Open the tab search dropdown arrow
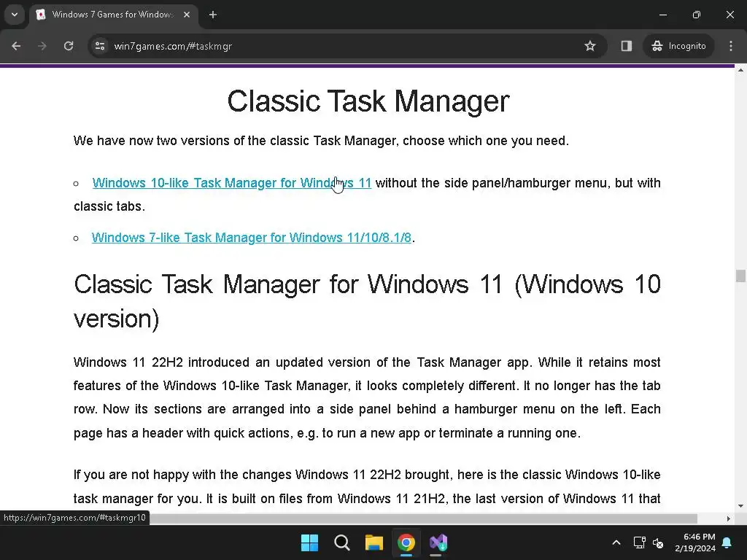This screenshot has width=747, height=560. click(15, 15)
